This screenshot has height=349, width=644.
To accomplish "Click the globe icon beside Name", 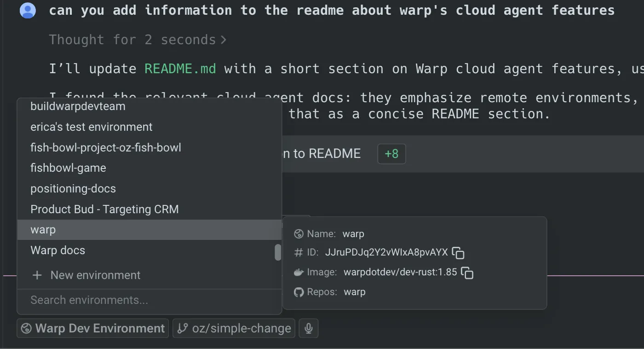I will (299, 234).
